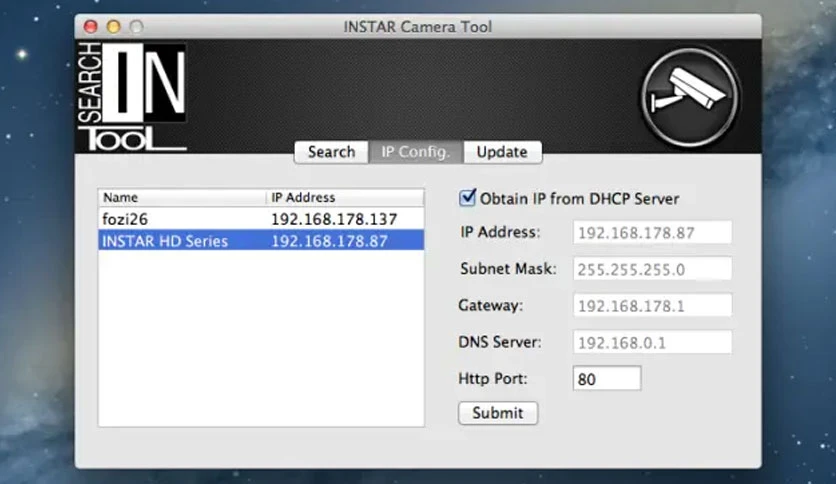
Task: Click the security camera icon
Action: point(690,96)
